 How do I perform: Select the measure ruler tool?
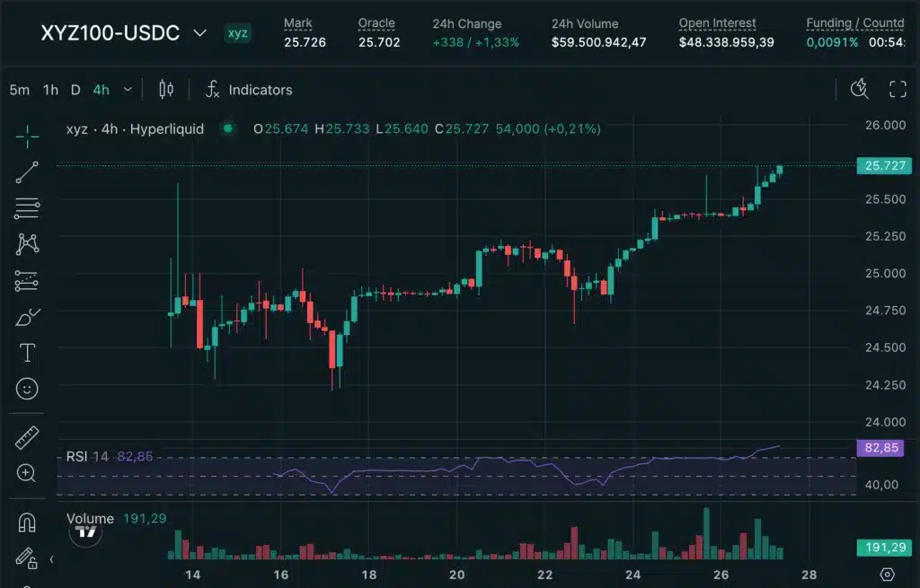click(27, 437)
